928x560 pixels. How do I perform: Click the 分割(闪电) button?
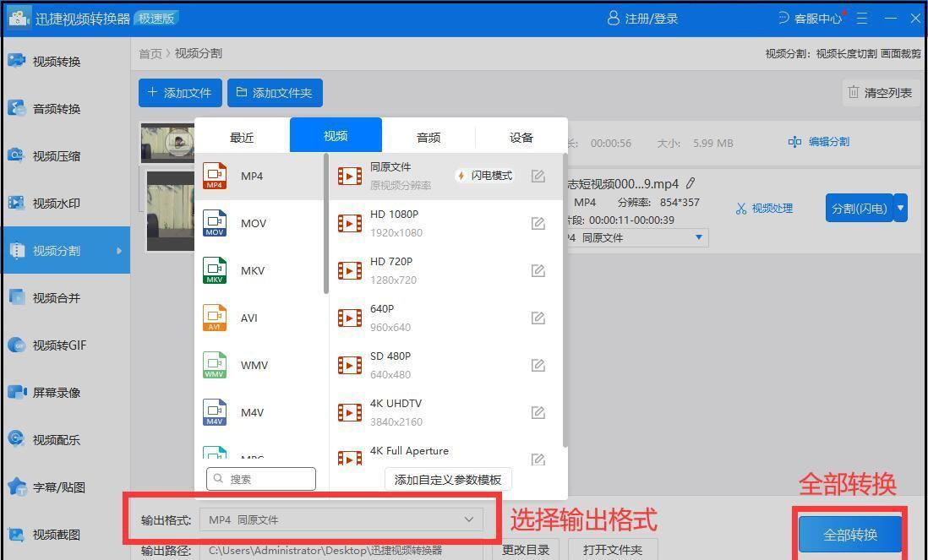pyautogui.click(x=860, y=208)
